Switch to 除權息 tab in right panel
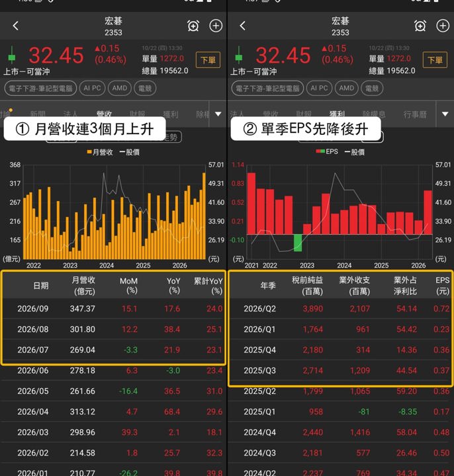Screen dimensions: 454x476 pos(374,114)
